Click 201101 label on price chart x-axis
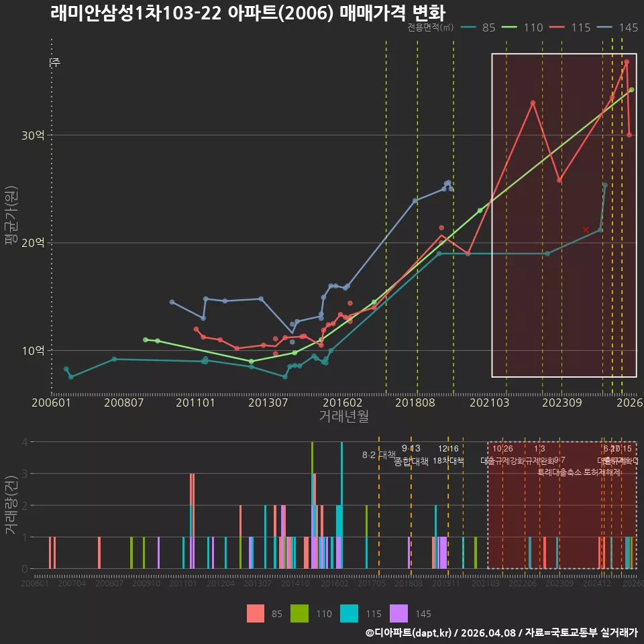Screen dimensions: 644x644 (x=195, y=402)
